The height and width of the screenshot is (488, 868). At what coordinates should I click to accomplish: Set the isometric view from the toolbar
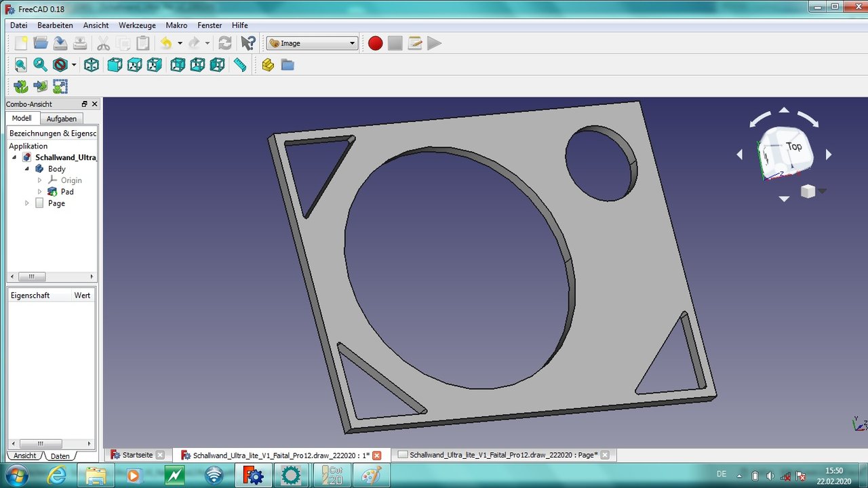point(92,65)
